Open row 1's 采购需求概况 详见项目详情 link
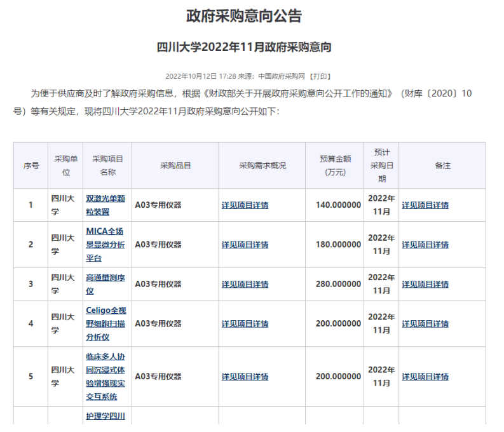Viewport: 504px width, 432px height. [x=245, y=205]
